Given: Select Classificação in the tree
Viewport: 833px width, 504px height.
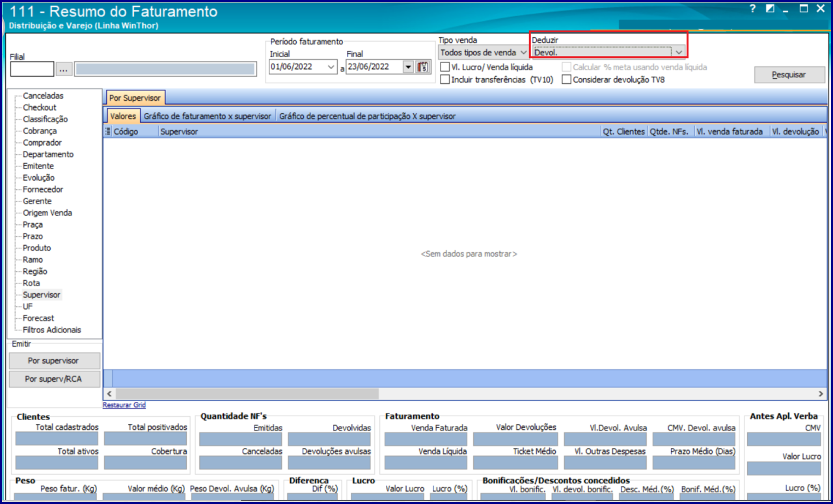Looking at the screenshot, I should [x=45, y=119].
